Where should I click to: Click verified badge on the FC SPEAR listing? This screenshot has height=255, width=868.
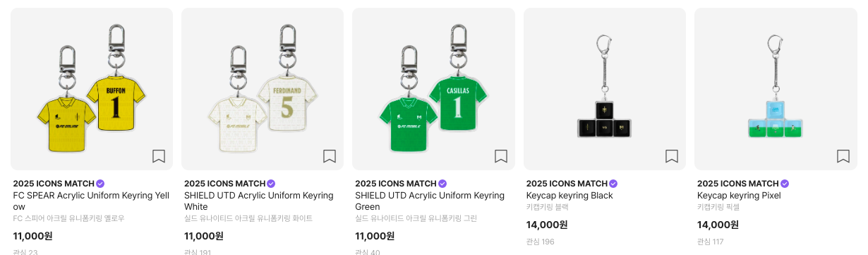pos(100,184)
